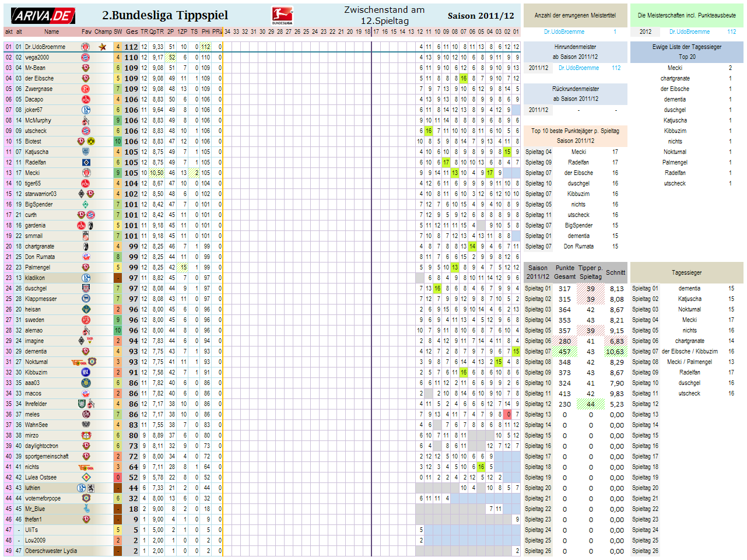Screen dimensions: 747x560
Task: Click the Schalke crest next to joker67
Action: [86, 110]
